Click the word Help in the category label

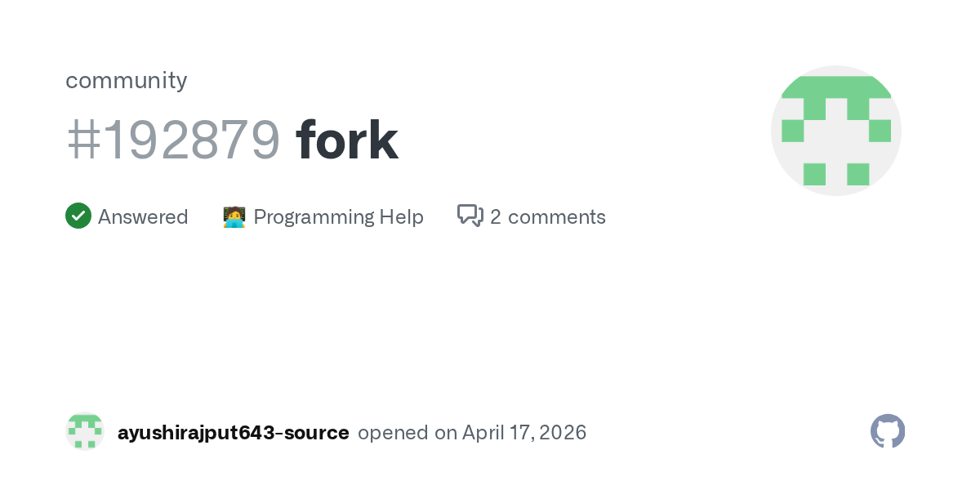(x=401, y=217)
